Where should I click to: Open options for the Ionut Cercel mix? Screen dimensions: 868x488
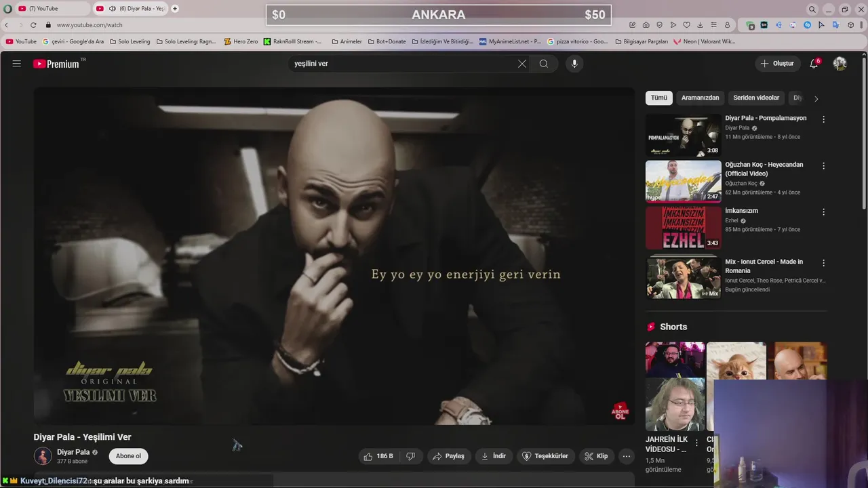click(x=824, y=263)
